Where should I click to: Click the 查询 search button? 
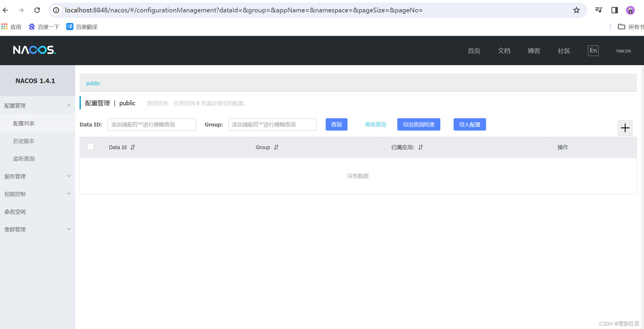pos(336,124)
